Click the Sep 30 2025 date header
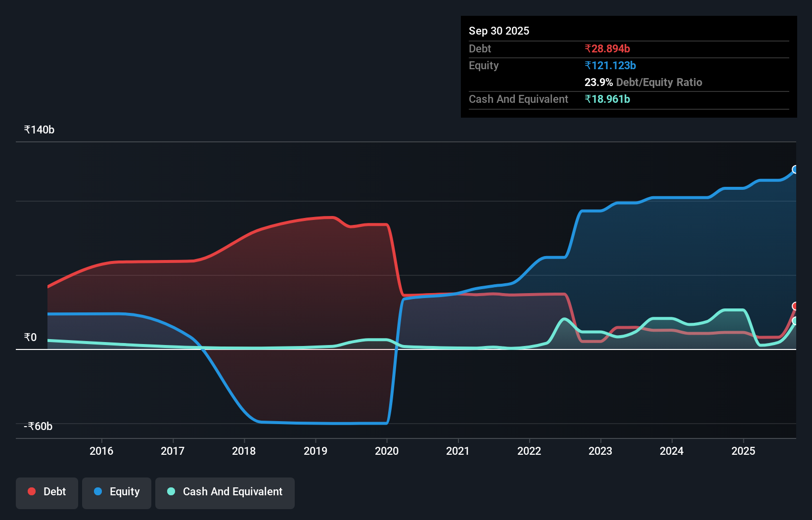This screenshot has width=812, height=520. [x=499, y=31]
